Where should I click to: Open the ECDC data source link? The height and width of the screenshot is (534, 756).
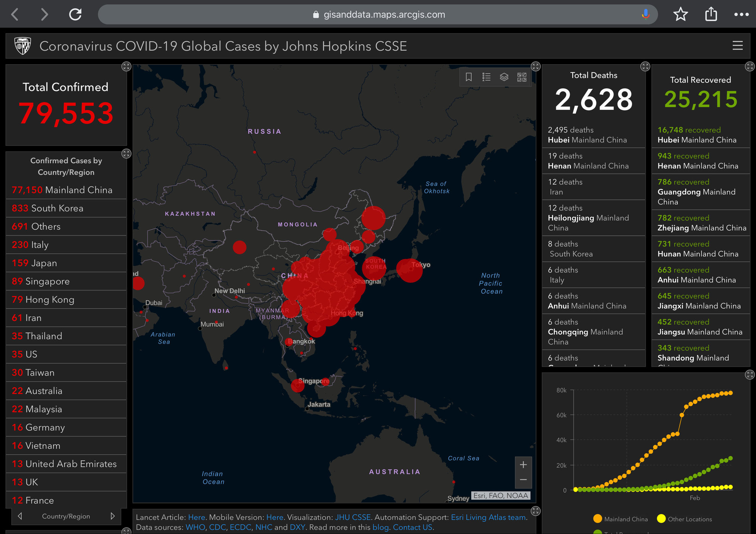240,528
